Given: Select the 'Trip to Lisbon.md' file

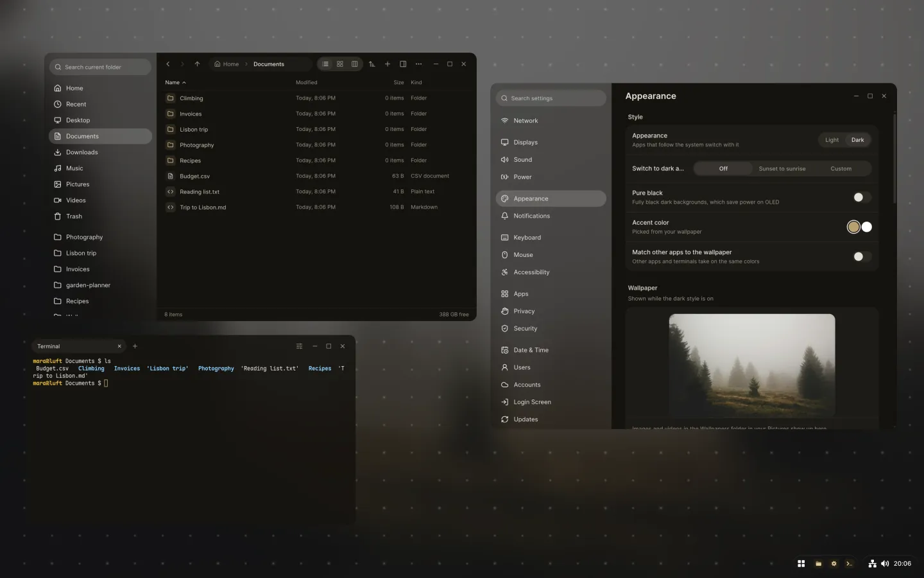Looking at the screenshot, I should 316,207.
